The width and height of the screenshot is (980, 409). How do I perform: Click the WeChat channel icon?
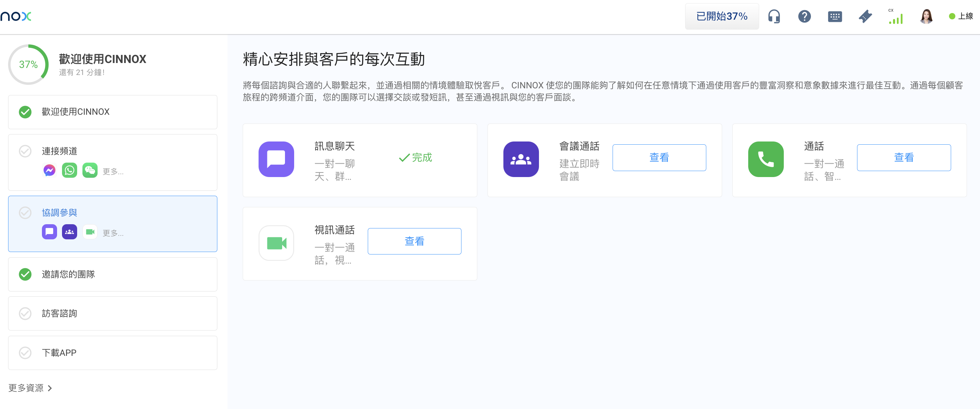point(90,170)
